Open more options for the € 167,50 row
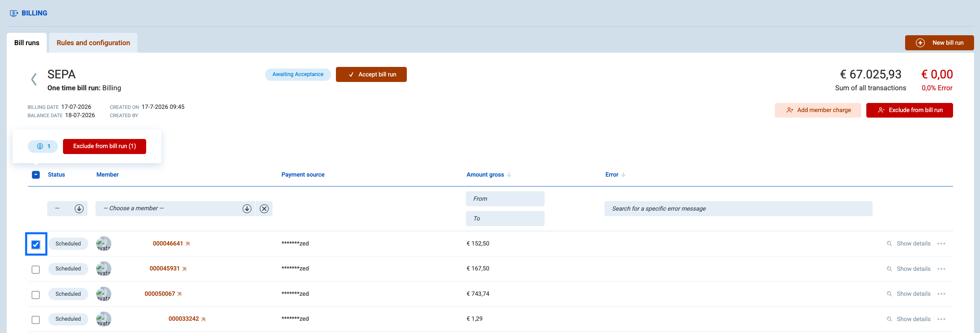This screenshot has height=333, width=980. [942, 269]
